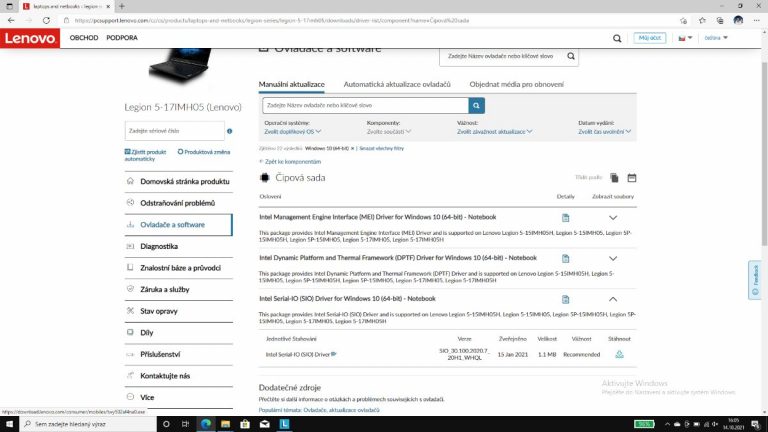768x432 pixels.
Task: Click Zpět ke komponentám link
Action: (x=291, y=161)
